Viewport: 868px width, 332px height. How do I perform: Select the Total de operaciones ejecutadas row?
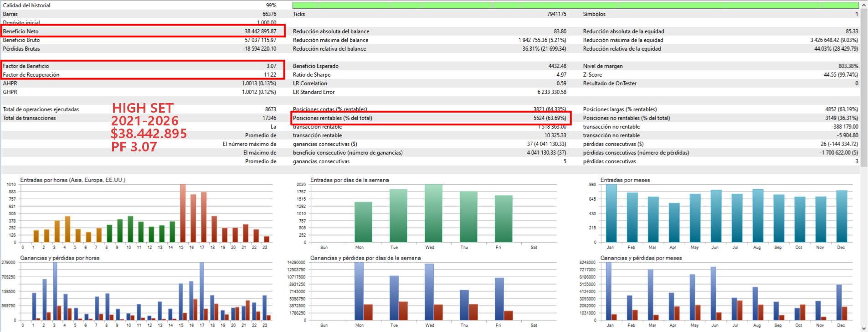(139, 109)
